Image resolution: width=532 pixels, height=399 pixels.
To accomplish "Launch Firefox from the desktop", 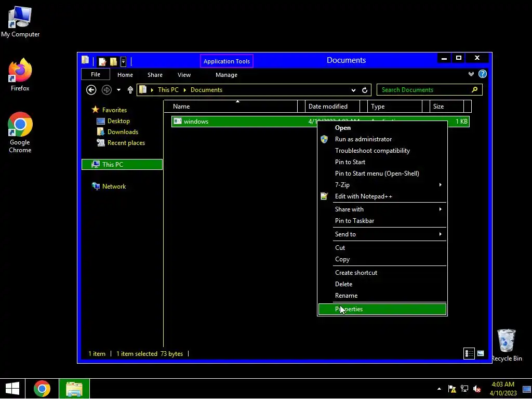I will (20, 75).
